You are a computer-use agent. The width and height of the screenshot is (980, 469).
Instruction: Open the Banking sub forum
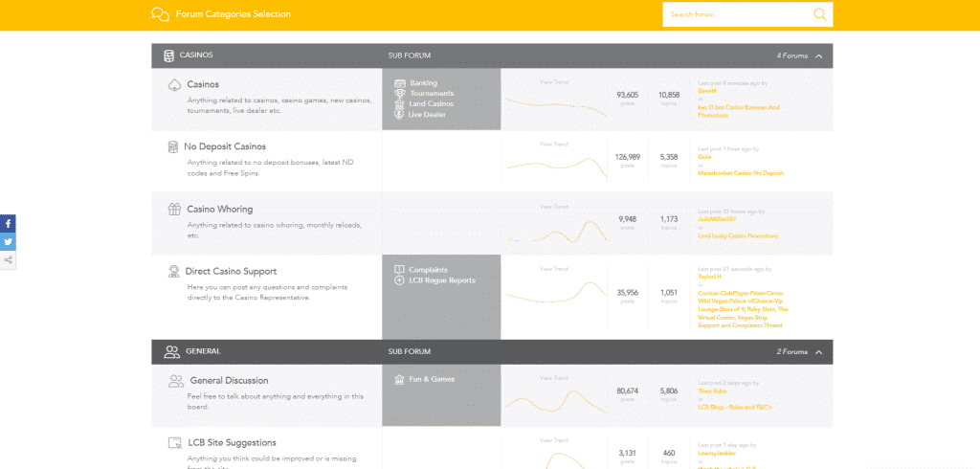click(x=424, y=83)
